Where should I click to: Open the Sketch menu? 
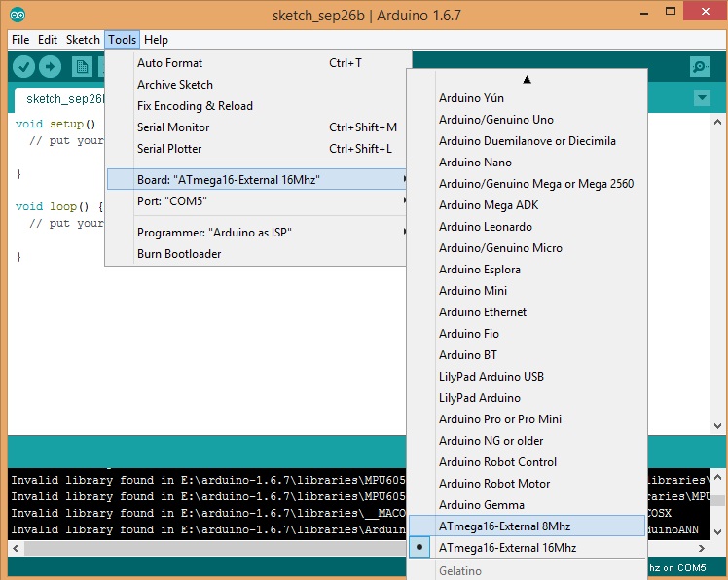pyautogui.click(x=83, y=40)
